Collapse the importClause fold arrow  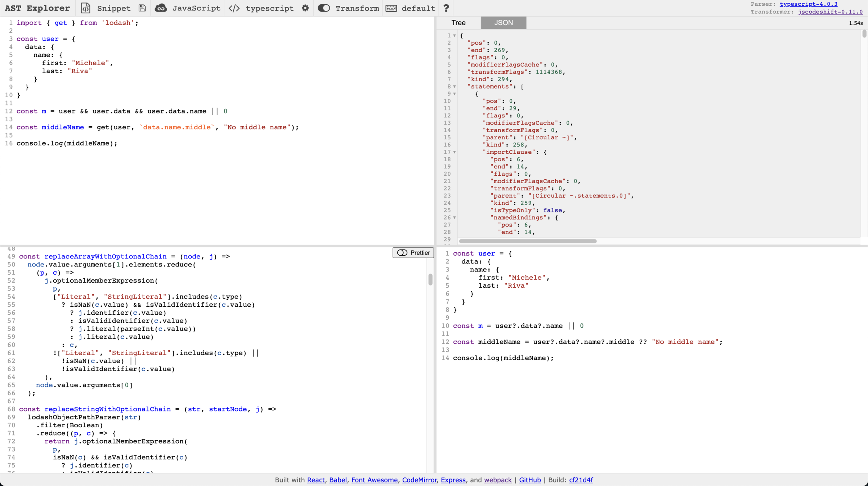click(455, 152)
